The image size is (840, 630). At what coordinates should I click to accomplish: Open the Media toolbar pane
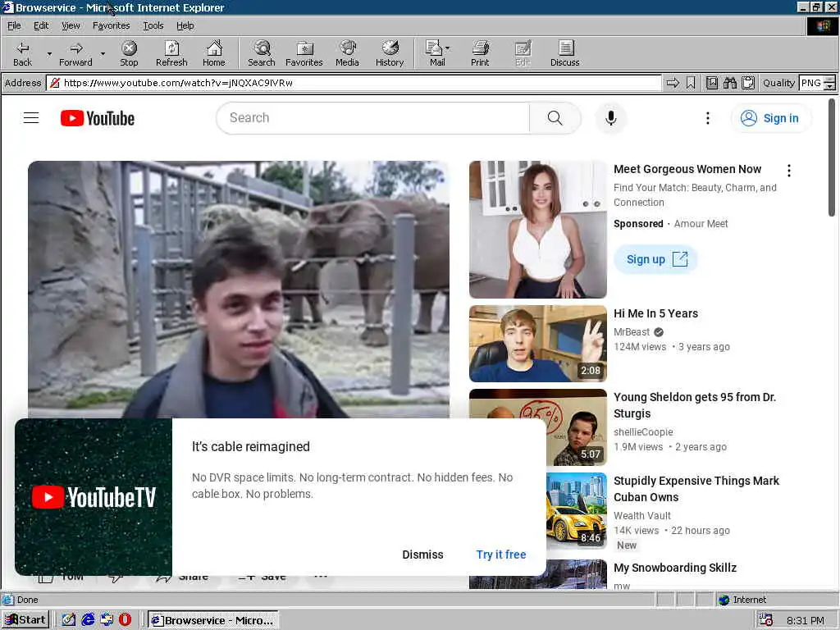[347, 53]
